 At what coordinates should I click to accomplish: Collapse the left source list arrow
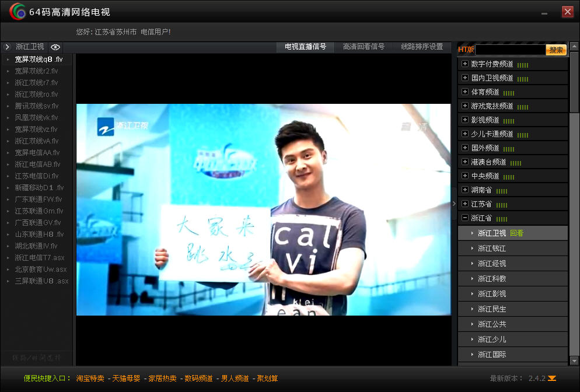[x=7, y=47]
